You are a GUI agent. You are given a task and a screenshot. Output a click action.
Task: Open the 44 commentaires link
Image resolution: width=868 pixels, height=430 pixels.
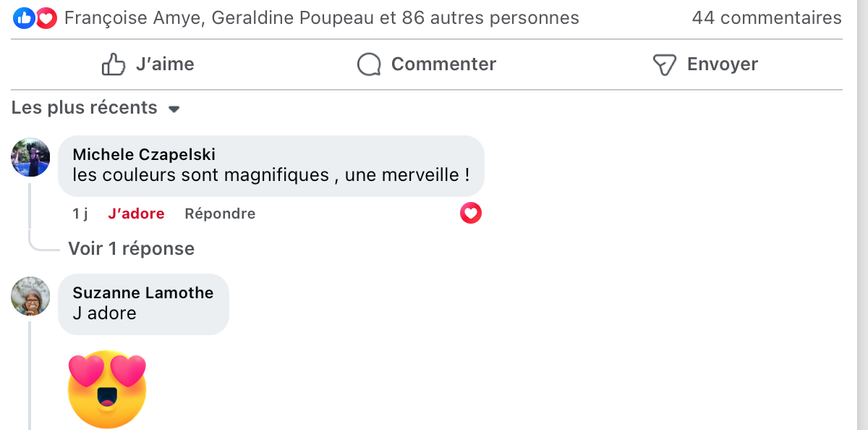click(766, 18)
